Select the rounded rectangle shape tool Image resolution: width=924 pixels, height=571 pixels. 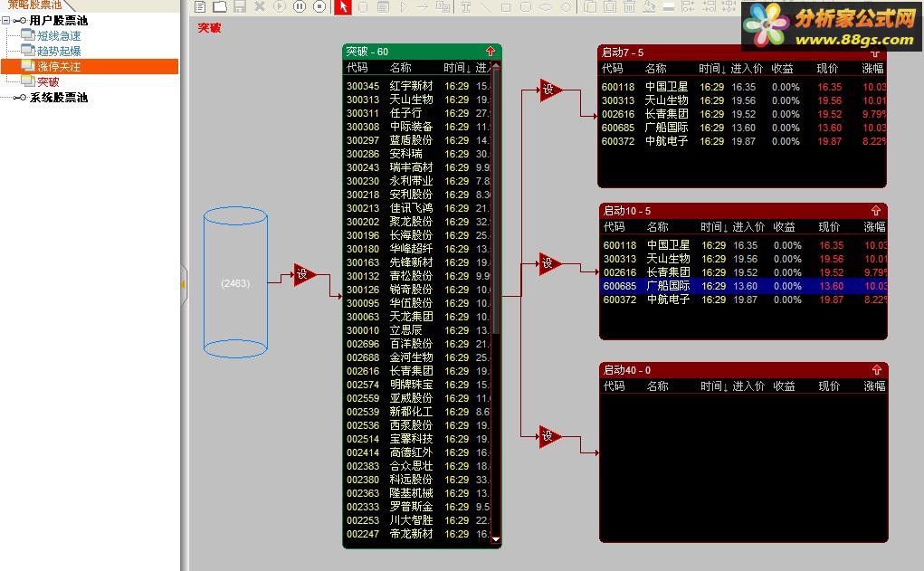(526, 6)
